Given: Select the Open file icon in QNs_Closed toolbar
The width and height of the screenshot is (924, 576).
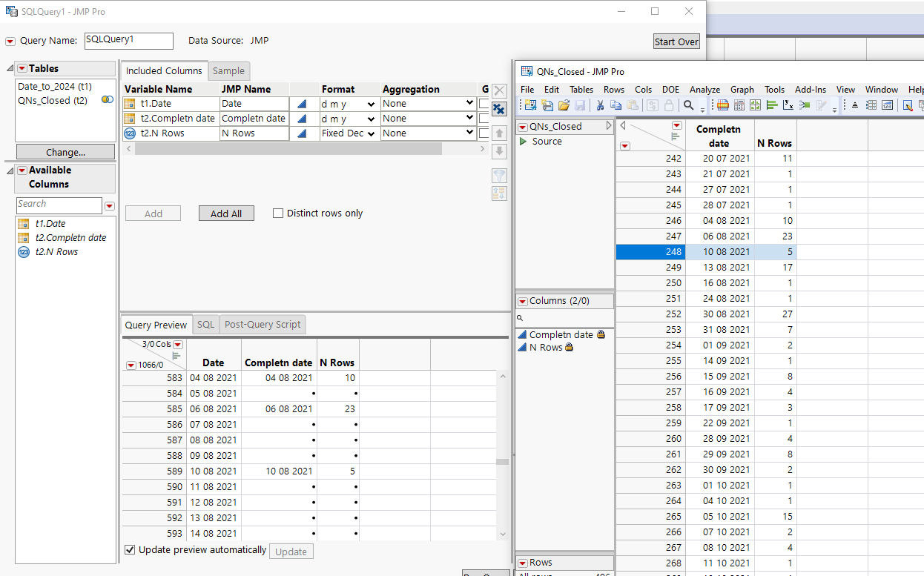Looking at the screenshot, I should pyautogui.click(x=564, y=105).
